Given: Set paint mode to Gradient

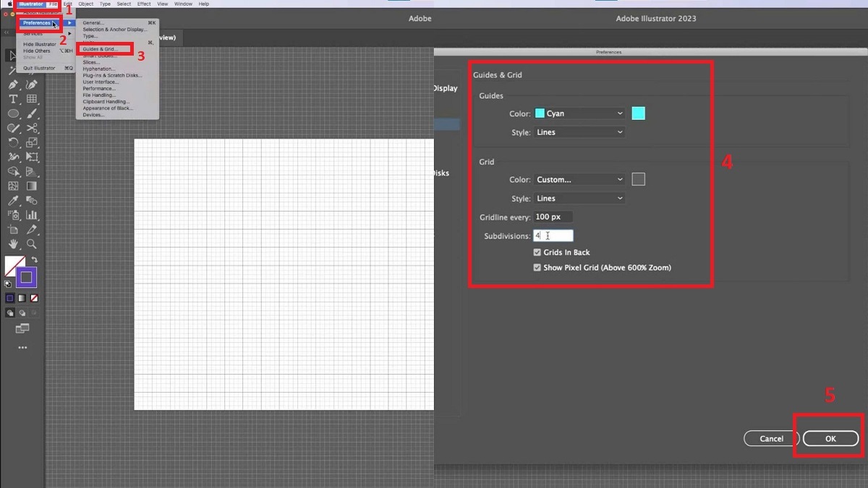Looking at the screenshot, I should pyautogui.click(x=22, y=298).
